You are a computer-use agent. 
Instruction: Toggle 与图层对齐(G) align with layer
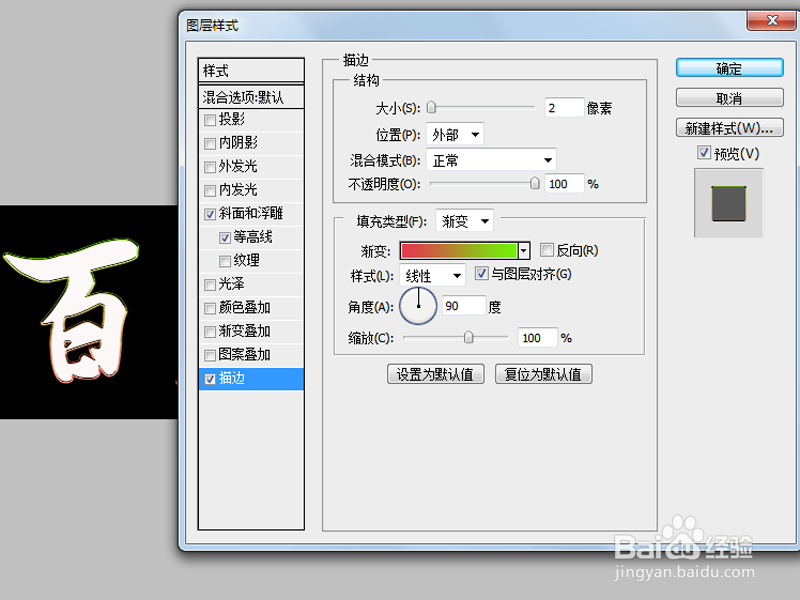tap(481, 273)
